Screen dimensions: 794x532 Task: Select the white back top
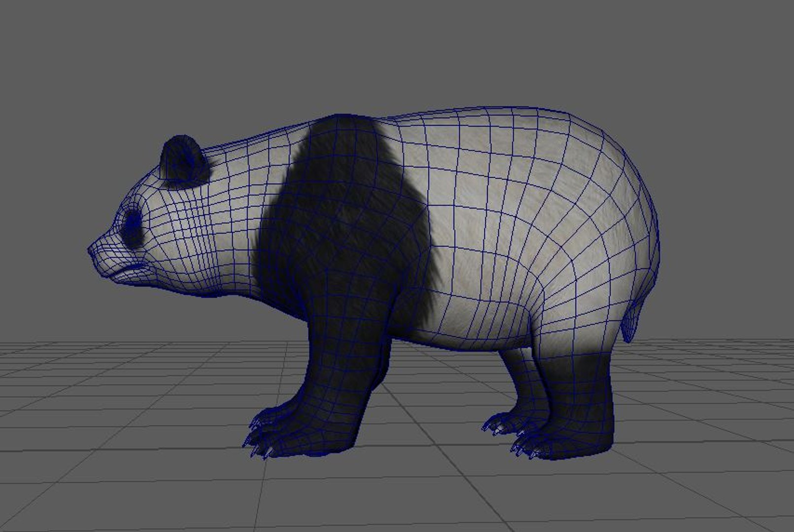coord(493,123)
